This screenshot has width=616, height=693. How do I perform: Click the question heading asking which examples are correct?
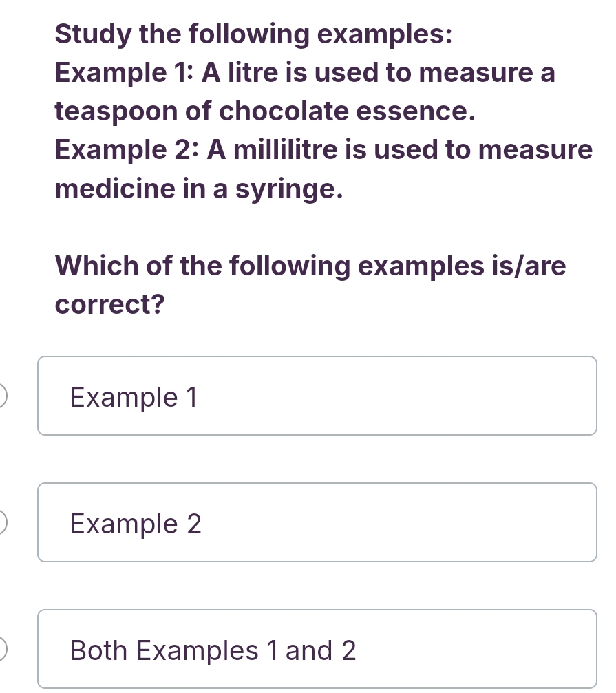point(310,285)
